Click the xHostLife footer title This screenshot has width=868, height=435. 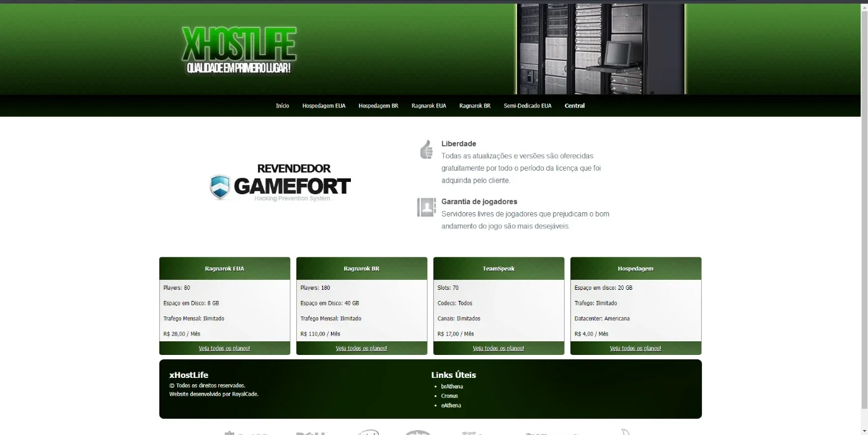(188, 375)
